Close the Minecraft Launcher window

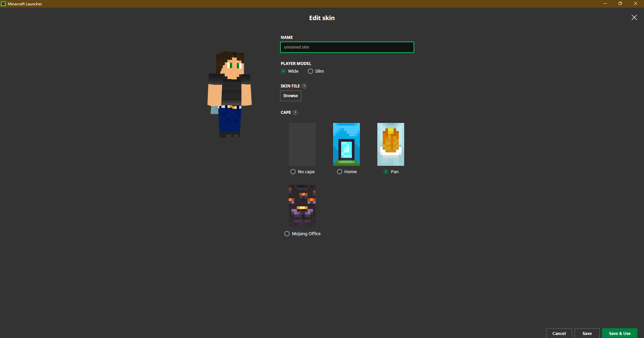coord(636,4)
